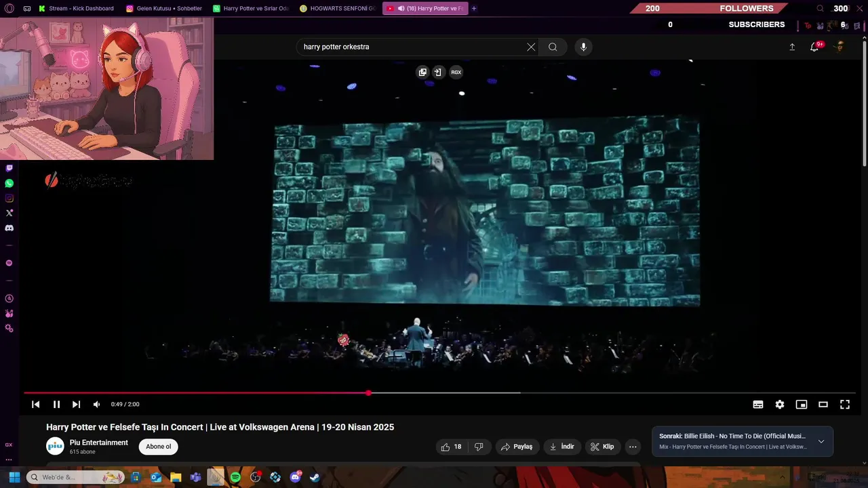Open OBS Studio from the taskbar
Viewport: 868px width, 488px height.
tap(255, 477)
